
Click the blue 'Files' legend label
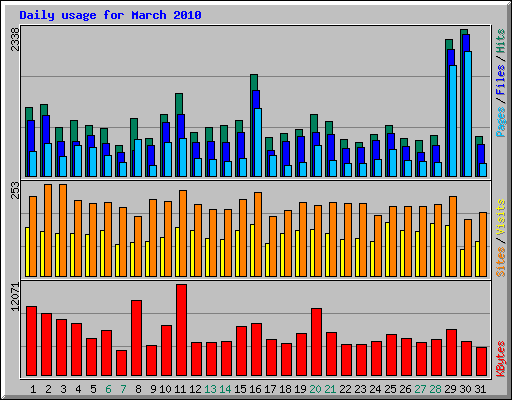point(501,80)
